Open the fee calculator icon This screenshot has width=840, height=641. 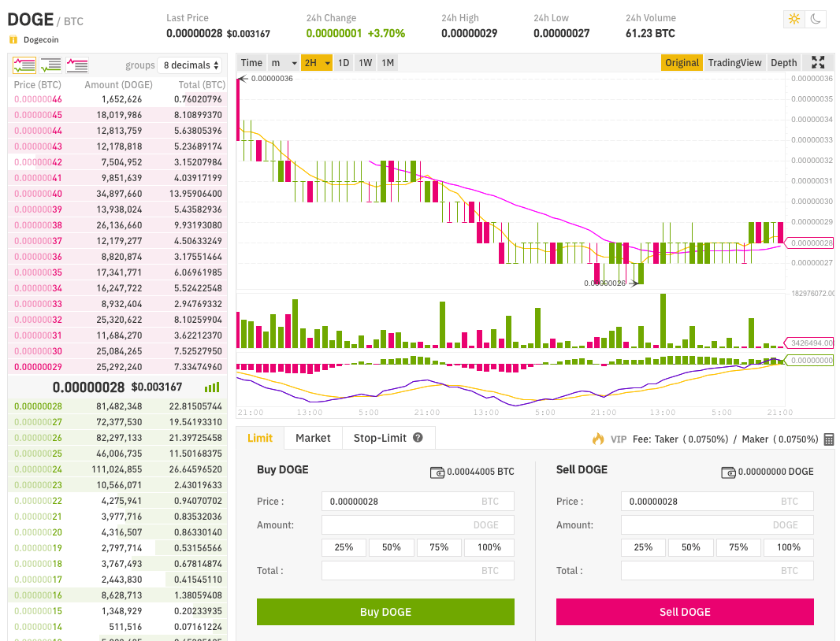click(829, 439)
